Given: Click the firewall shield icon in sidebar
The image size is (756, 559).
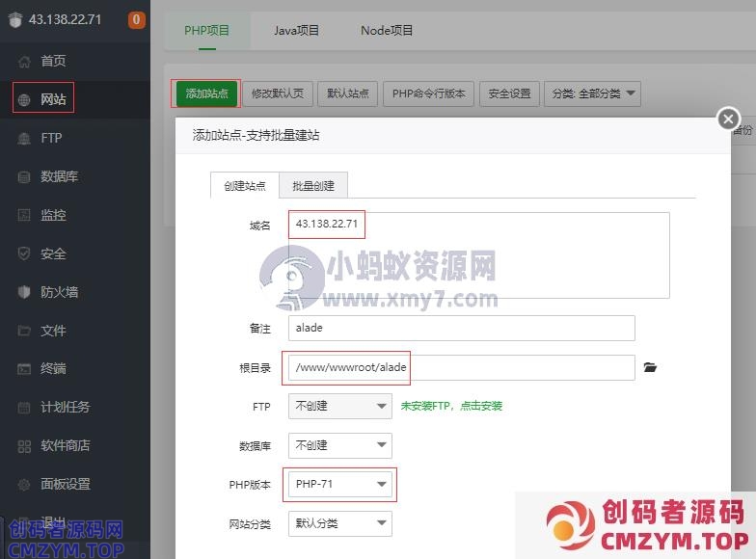Looking at the screenshot, I should pos(24,292).
